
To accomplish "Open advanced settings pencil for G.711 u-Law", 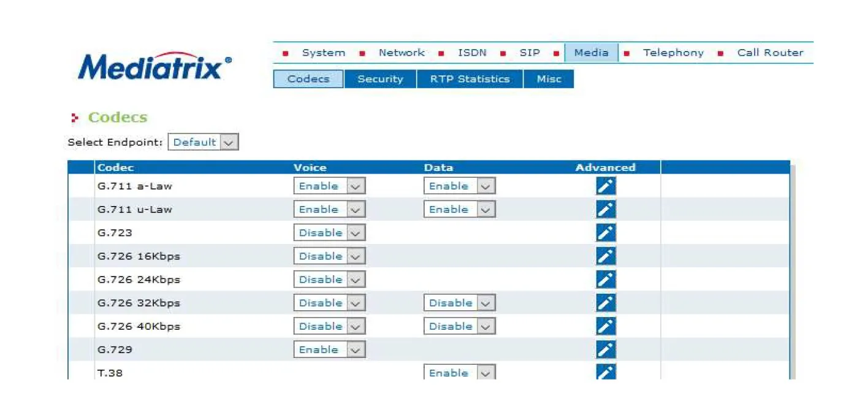I will [x=605, y=210].
